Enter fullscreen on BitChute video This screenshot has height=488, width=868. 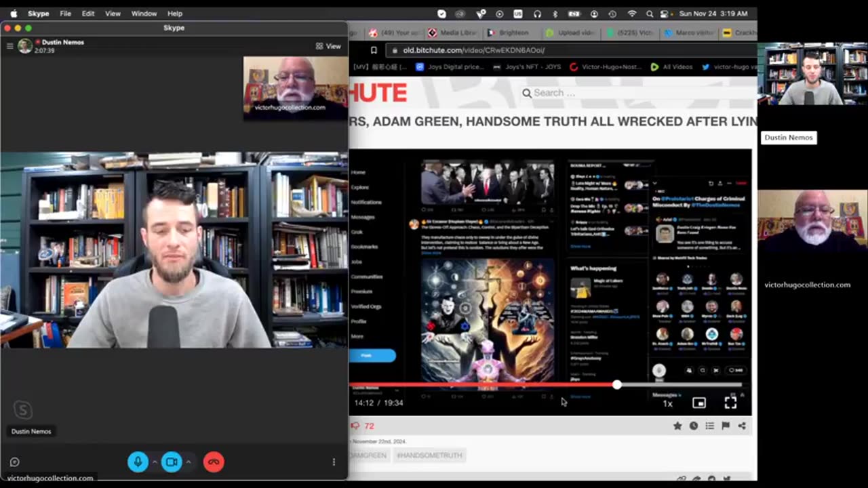pyautogui.click(x=730, y=403)
